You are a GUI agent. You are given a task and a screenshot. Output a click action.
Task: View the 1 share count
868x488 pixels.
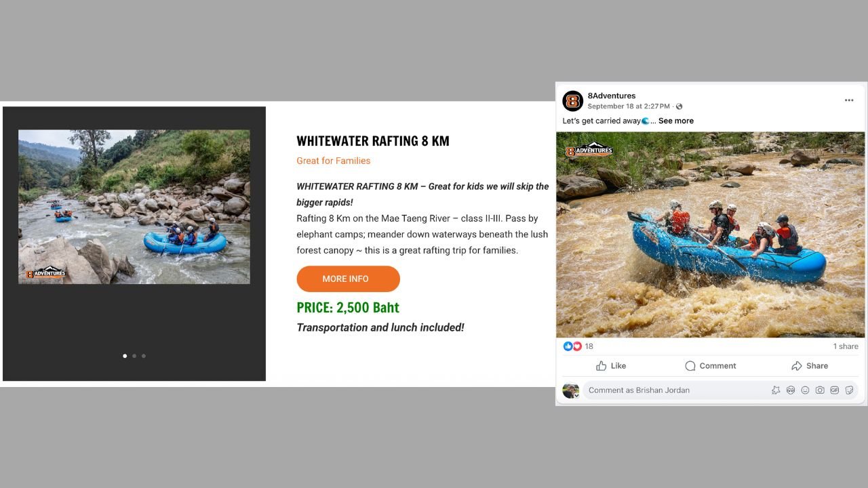pyautogui.click(x=846, y=346)
